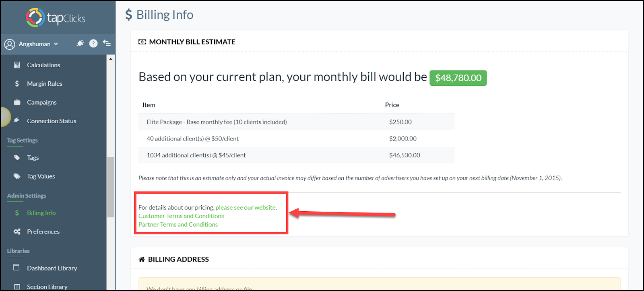Click the Section Library icon
Viewport: 644px width, 291px height.
click(17, 287)
